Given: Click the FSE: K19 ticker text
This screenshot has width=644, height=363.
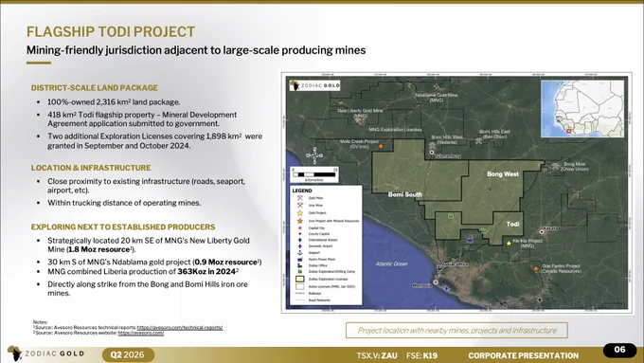Looking at the screenshot, I should click(421, 355).
